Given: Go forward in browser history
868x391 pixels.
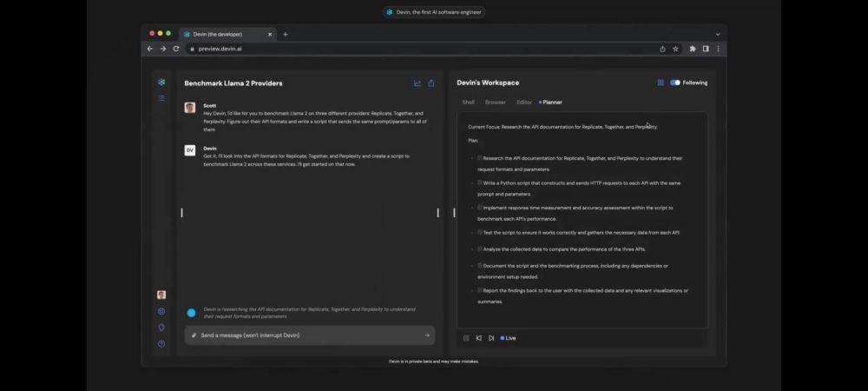Looking at the screenshot, I should pos(163,49).
